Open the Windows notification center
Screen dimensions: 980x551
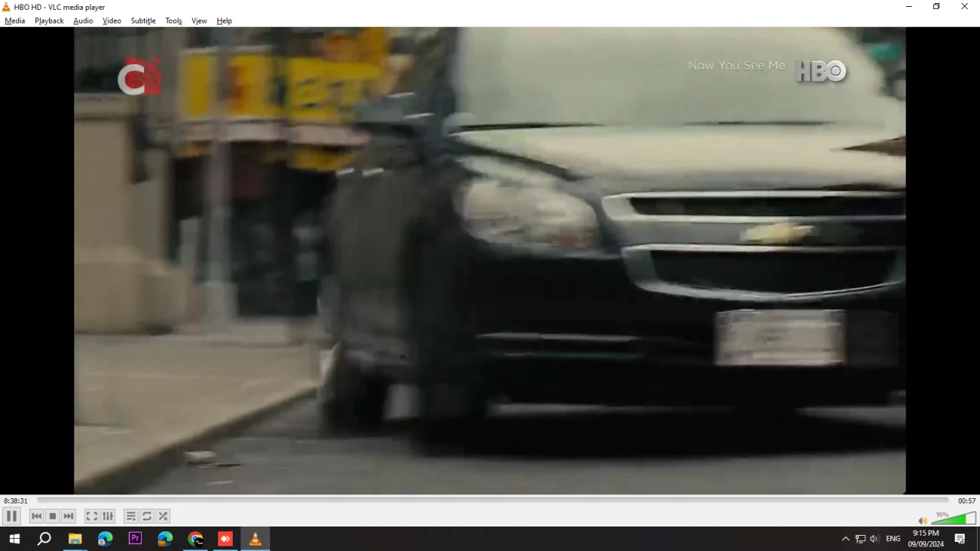(x=959, y=539)
